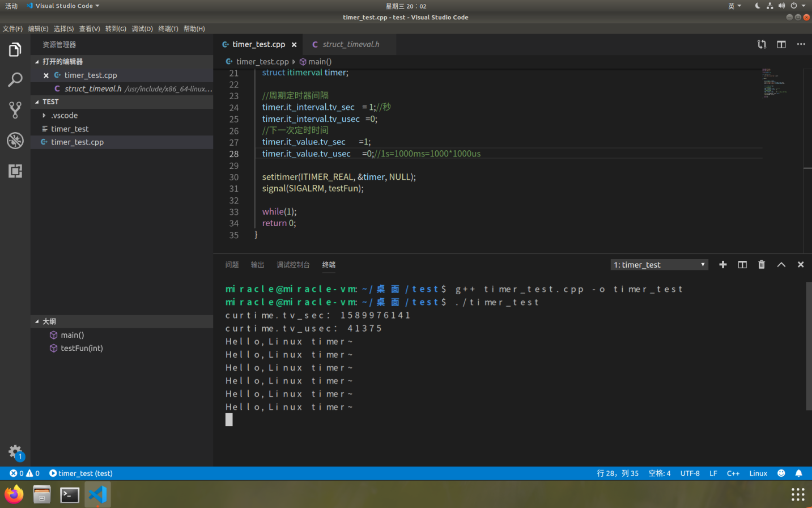The height and width of the screenshot is (508, 812).
Task: Open the notifications bell
Action: pos(798,473)
